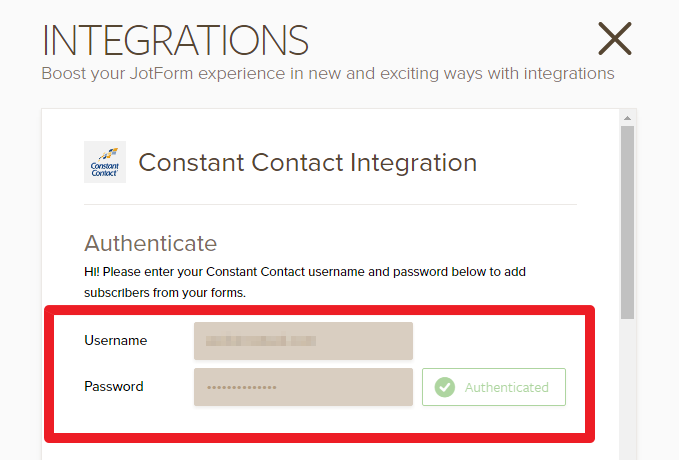The height and width of the screenshot is (460, 679).
Task: Click the Constant Contact logo icon
Action: tap(105, 162)
